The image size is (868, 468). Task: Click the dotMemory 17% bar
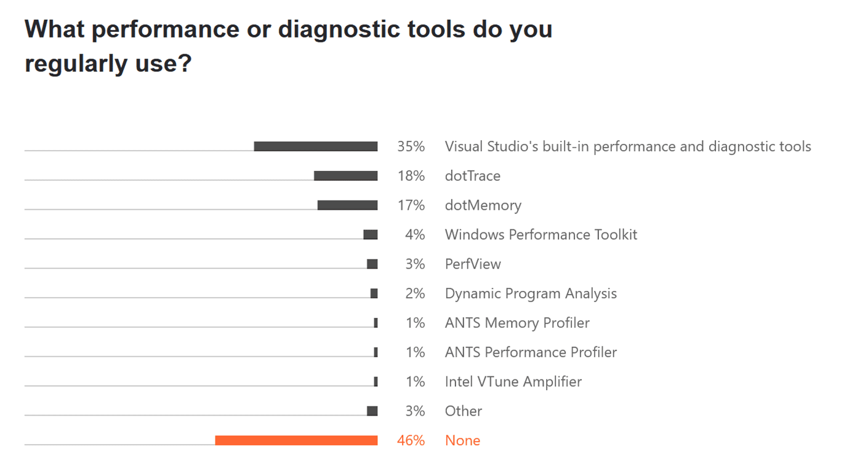tap(347, 205)
